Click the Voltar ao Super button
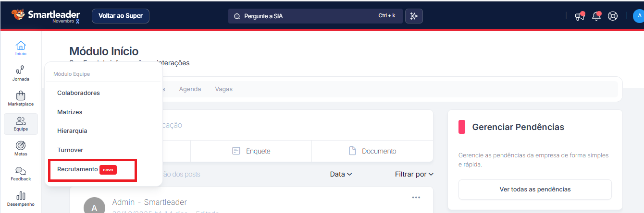 121,16
